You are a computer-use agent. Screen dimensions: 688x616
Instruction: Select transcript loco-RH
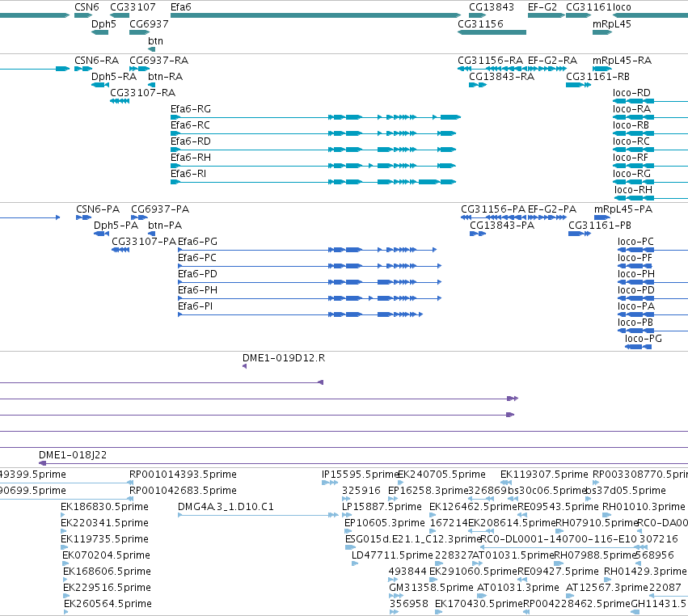click(x=651, y=198)
